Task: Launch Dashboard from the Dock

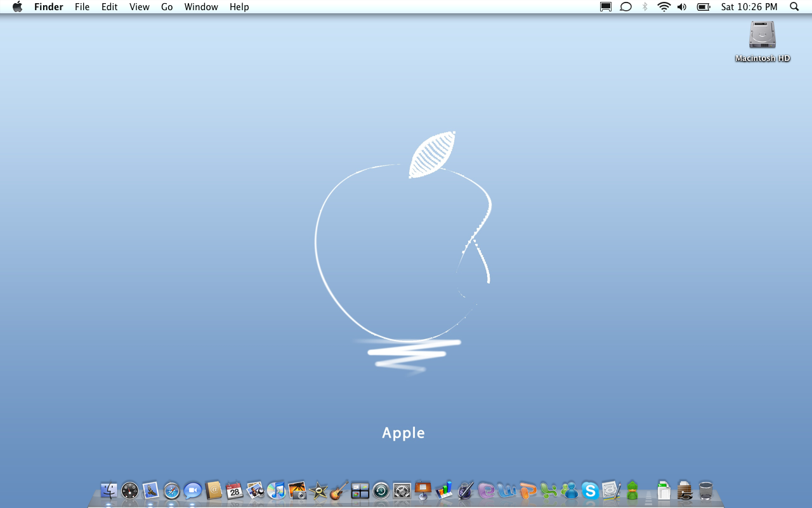Action: 130,490
